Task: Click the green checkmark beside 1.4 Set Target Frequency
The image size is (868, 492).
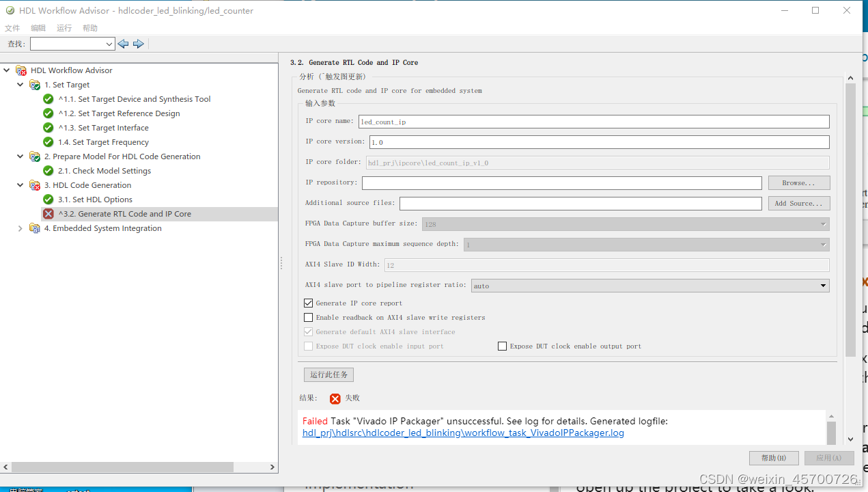Action: [48, 142]
